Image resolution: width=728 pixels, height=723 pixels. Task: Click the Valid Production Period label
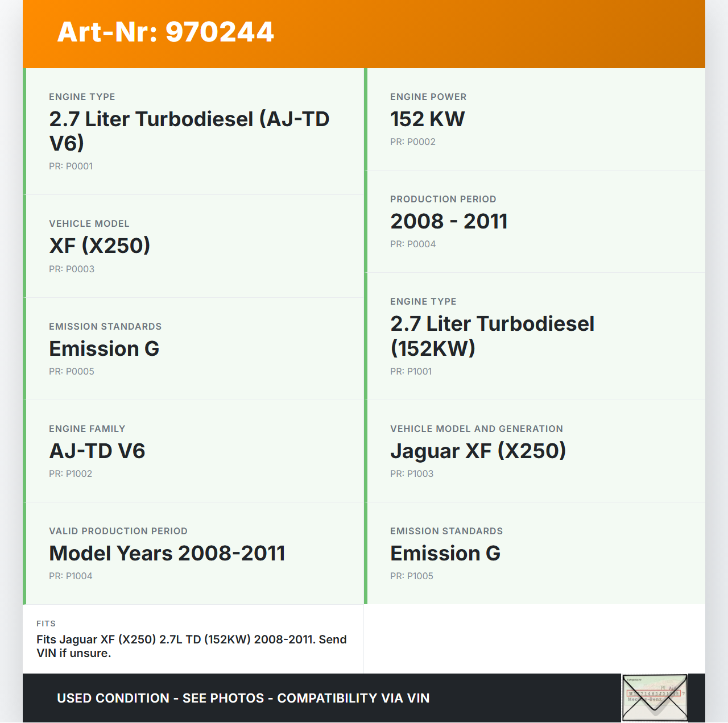118,531
